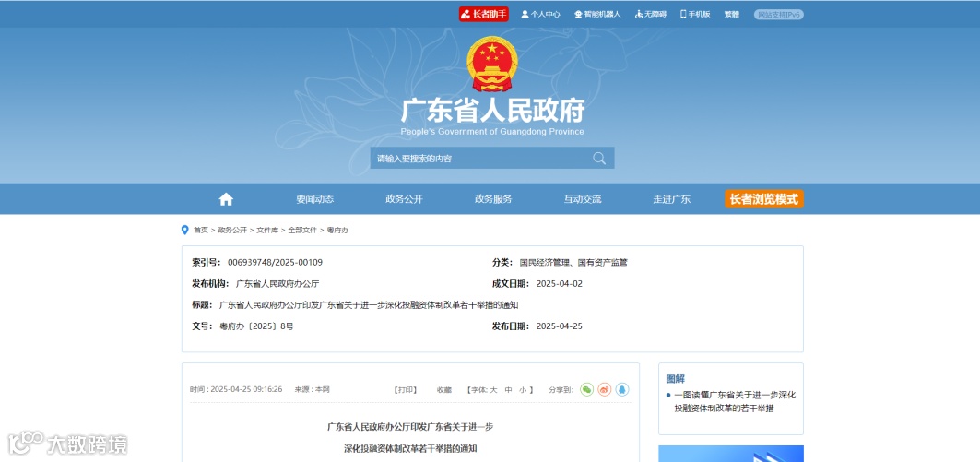The image size is (980, 462).
Task: Go to 首页 in the breadcrumb
Action: tap(201, 230)
